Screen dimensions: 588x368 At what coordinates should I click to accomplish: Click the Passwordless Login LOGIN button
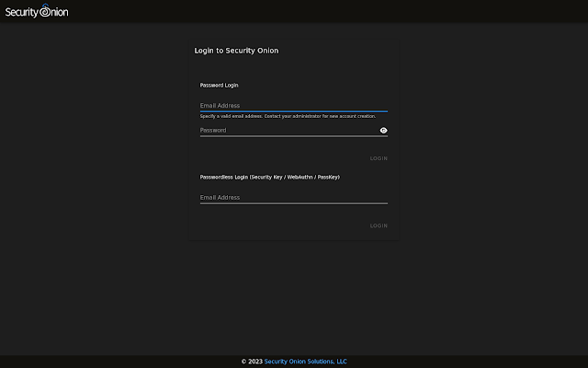coord(379,225)
